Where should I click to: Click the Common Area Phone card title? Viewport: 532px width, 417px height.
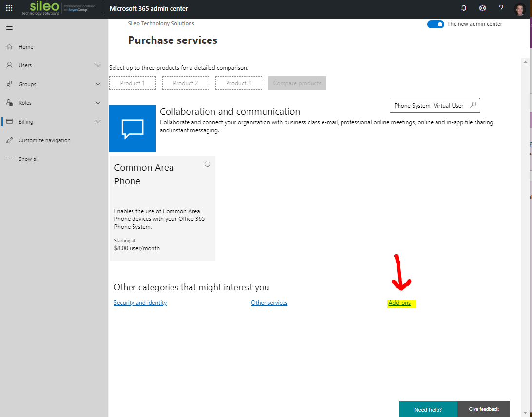click(x=144, y=174)
